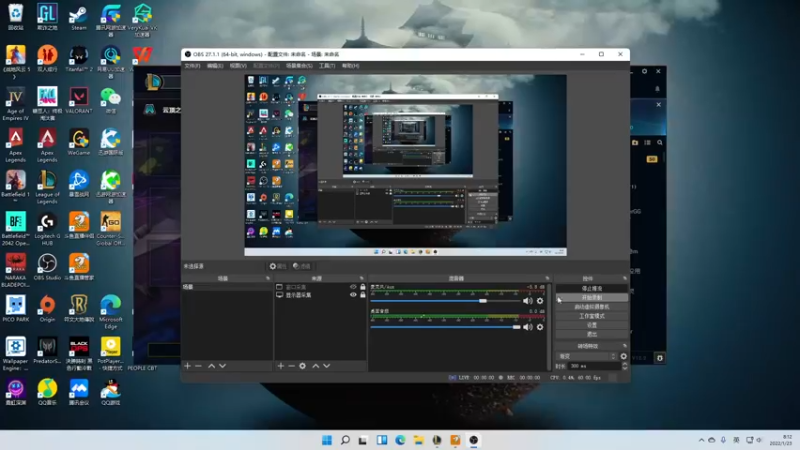Click audio mixer vertical scrollbar
The height and width of the screenshot is (450, 800).
(549, 327)
